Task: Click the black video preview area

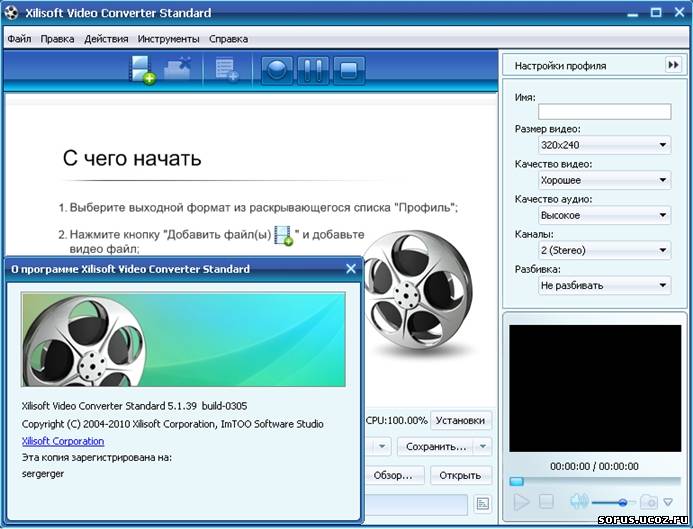Action: (595, 388)
